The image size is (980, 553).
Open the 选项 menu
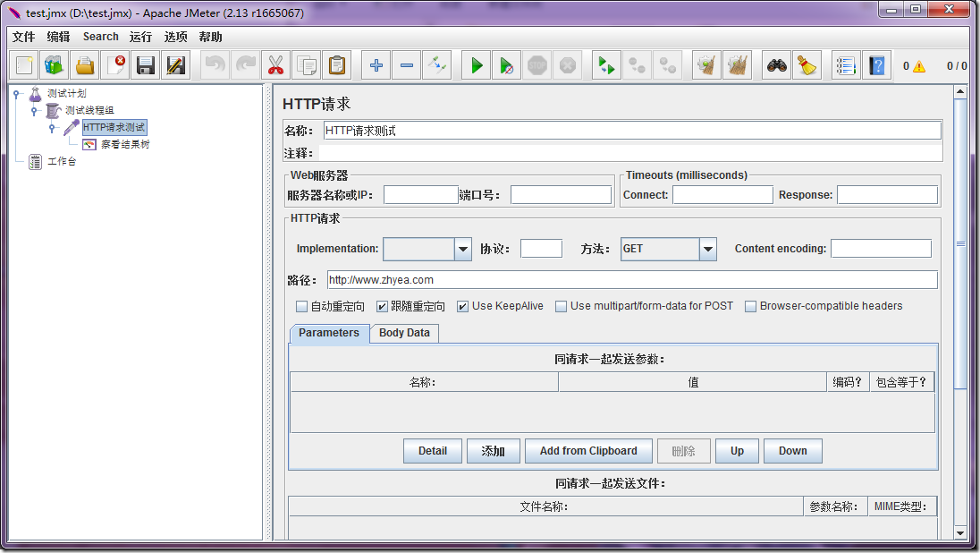175,37
